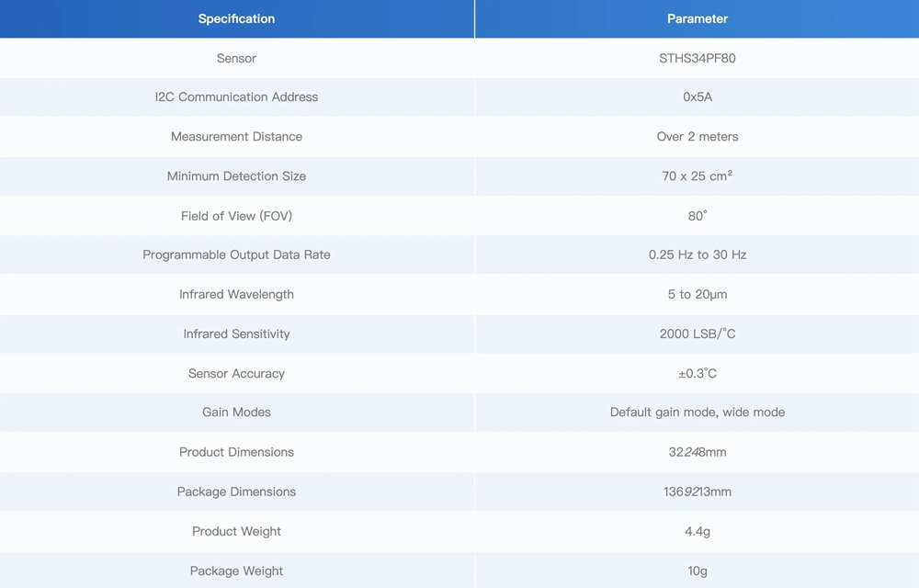919x588 pixels.
Task: Select the Field of View (FOV) label
Action: click(236, 216)
